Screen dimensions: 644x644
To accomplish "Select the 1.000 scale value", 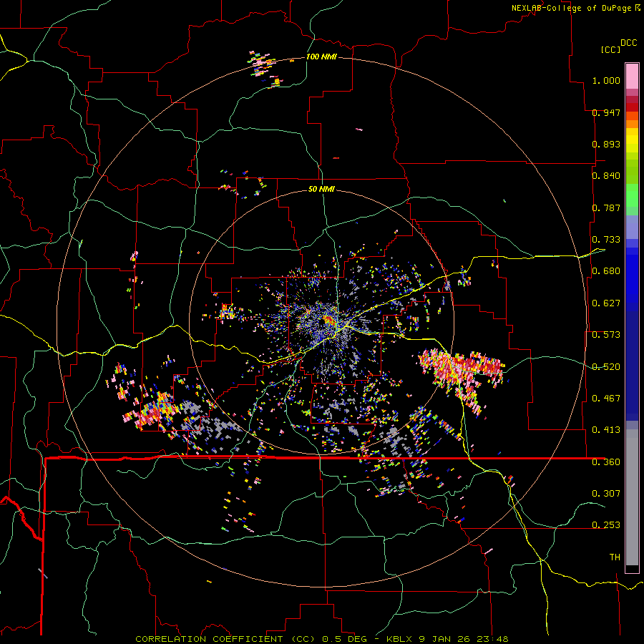I will point(606,80).
